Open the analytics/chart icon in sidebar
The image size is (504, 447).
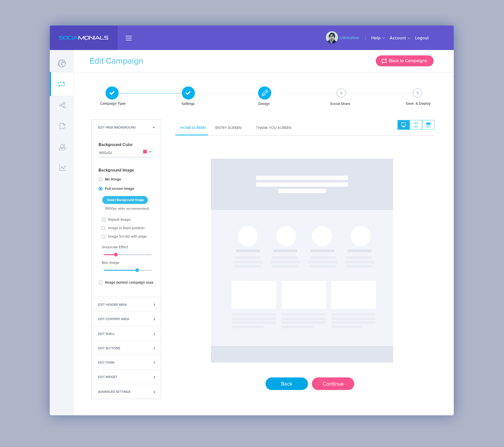coord(63,167)
